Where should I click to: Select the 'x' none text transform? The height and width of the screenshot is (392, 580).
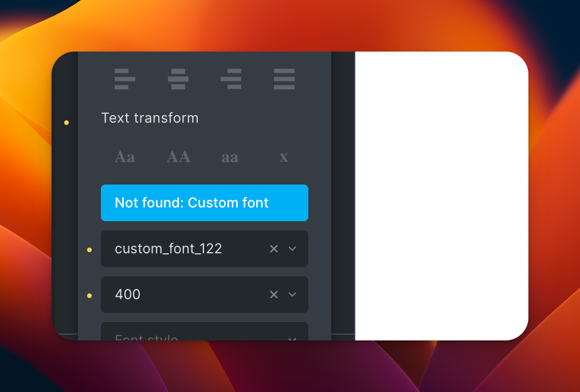284,157
